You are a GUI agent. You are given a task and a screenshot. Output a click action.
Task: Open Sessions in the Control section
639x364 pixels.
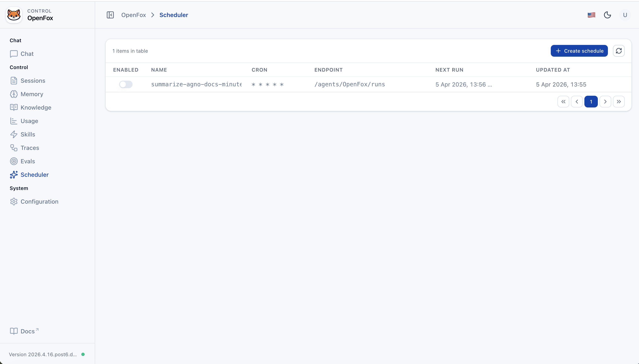click(33, 80)
